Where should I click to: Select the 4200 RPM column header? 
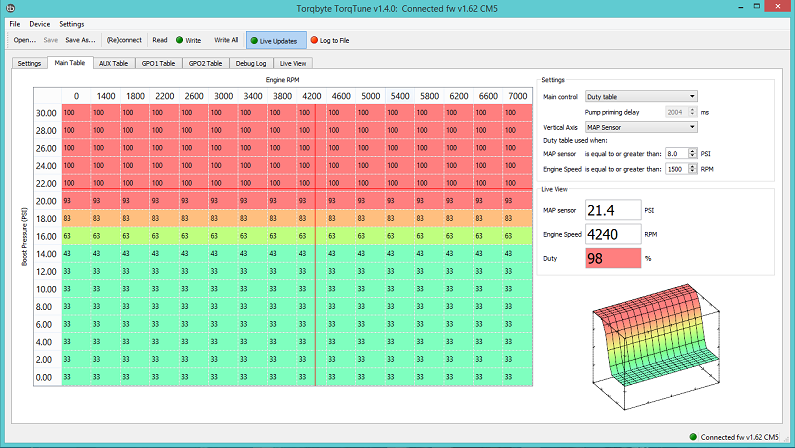[x=312, y=96]
